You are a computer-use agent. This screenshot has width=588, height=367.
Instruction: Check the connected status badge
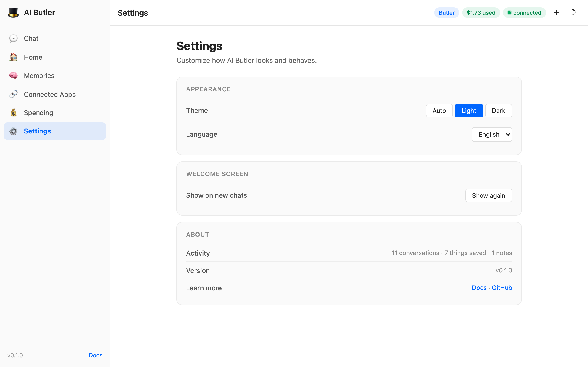click(524, 12)
